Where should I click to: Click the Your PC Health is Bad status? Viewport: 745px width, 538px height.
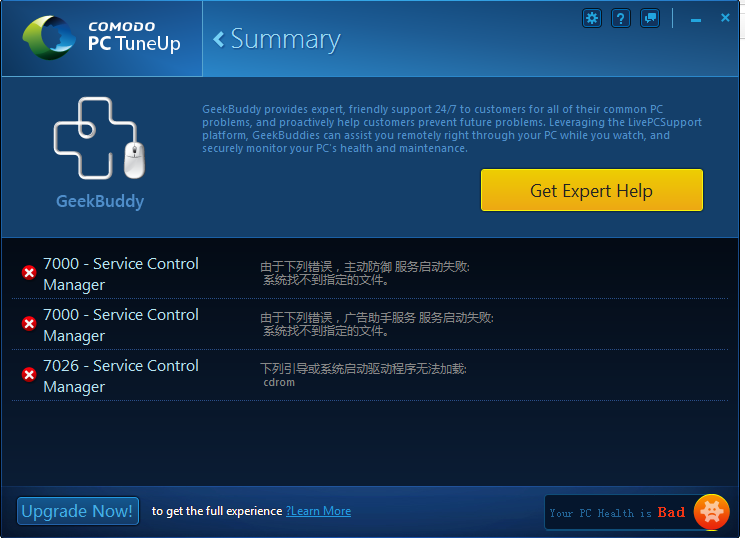point(617,513)
